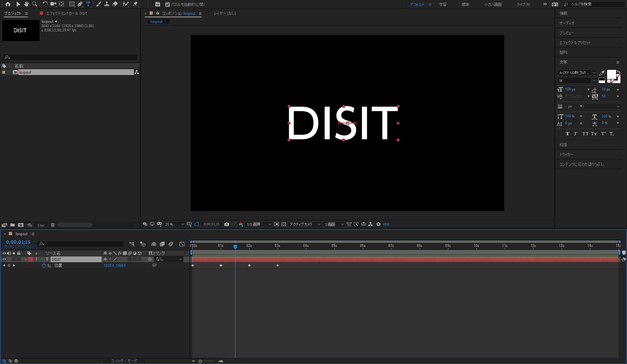This screenshot has width=627, height=364.
Task: Click the white fill color swatch
Action: click(611, 74)
